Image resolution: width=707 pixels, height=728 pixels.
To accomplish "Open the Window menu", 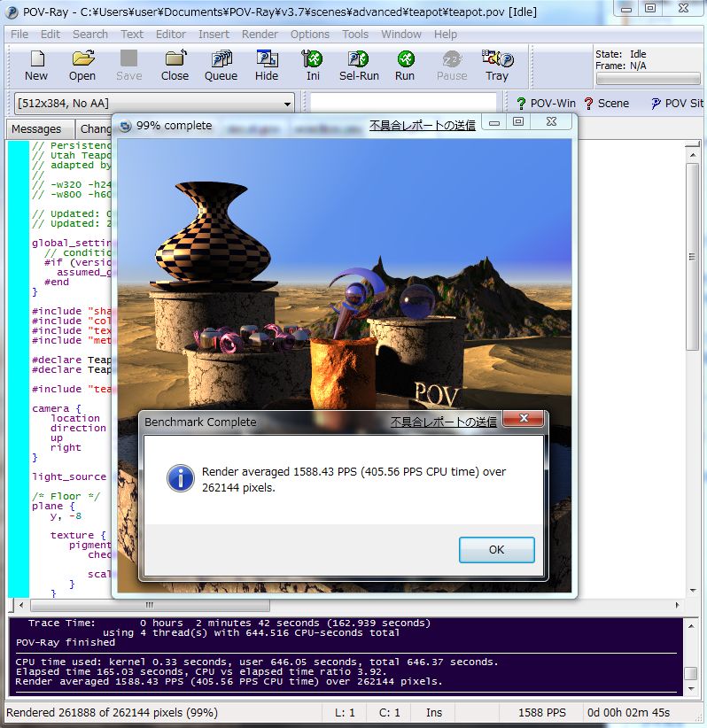I will pyautogui.click(x=401, y=35).
